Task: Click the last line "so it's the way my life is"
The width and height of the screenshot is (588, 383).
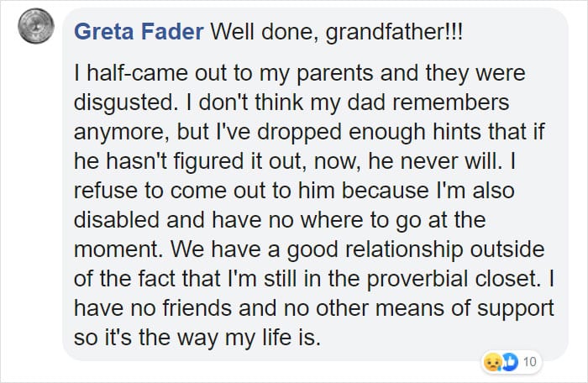Action: (197, 338)
